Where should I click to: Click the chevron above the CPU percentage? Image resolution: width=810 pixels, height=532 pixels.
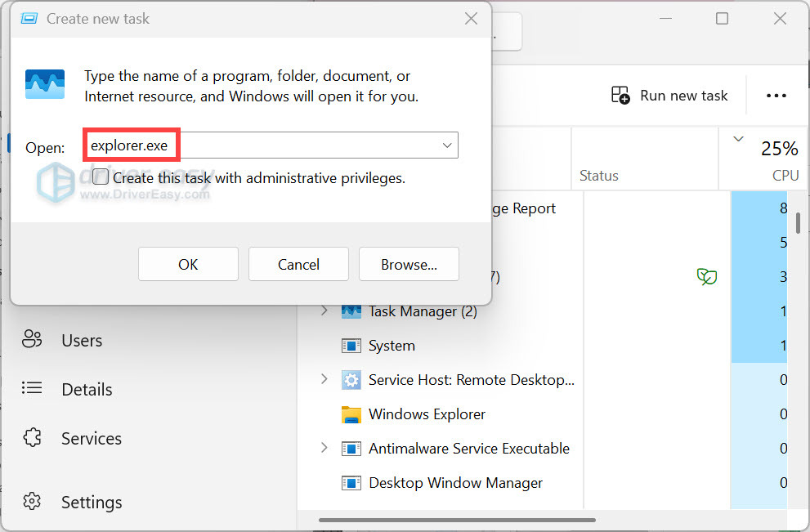pyautogui.click(x=739, y=139)
